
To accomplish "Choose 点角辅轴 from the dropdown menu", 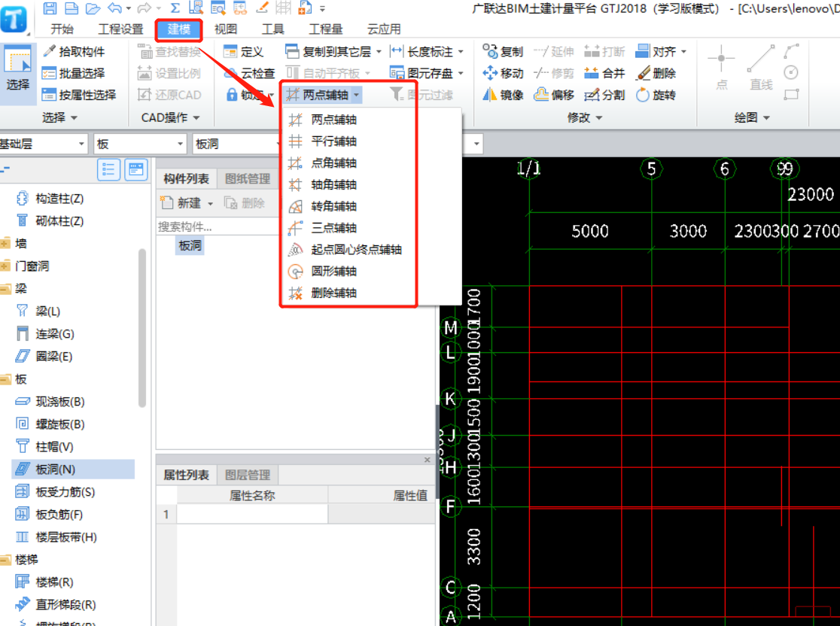I will tap(333, 163).
